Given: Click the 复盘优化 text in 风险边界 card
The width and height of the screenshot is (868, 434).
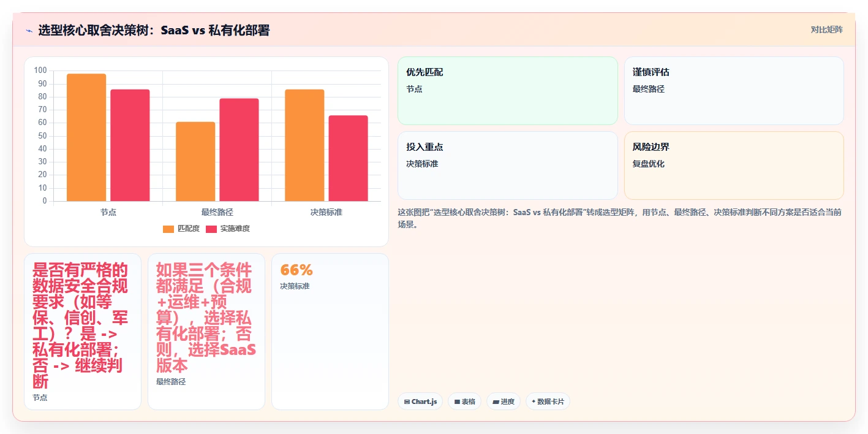Looking at the screenshot, I should pos(649,164).
